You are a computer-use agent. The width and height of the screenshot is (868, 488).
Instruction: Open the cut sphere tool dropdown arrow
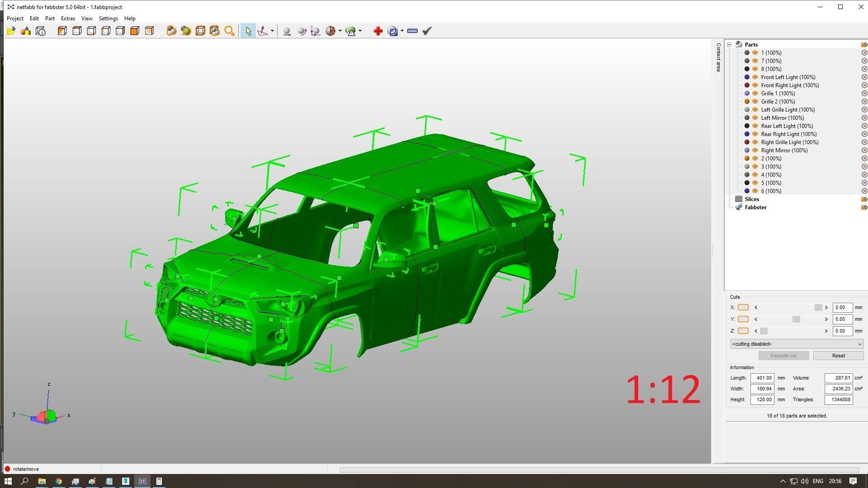pyautogui.click(x=340, y=31)
